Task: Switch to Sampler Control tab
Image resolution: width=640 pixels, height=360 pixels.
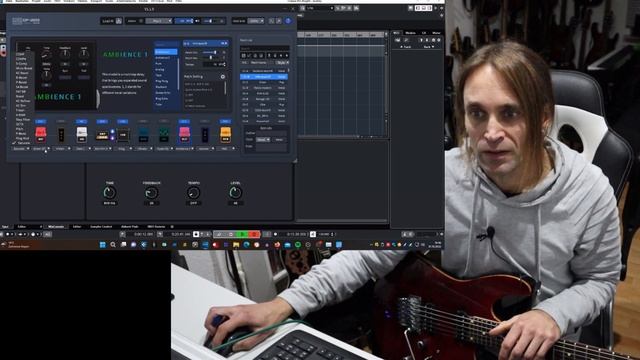Action: pos(101,227)
